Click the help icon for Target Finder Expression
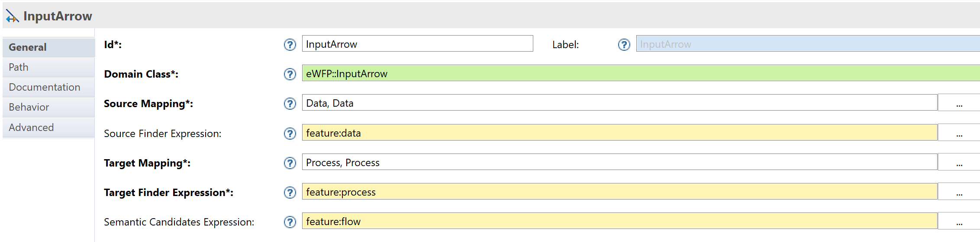The width and height of the screenshot is (980, 242). tap(290, 193)
